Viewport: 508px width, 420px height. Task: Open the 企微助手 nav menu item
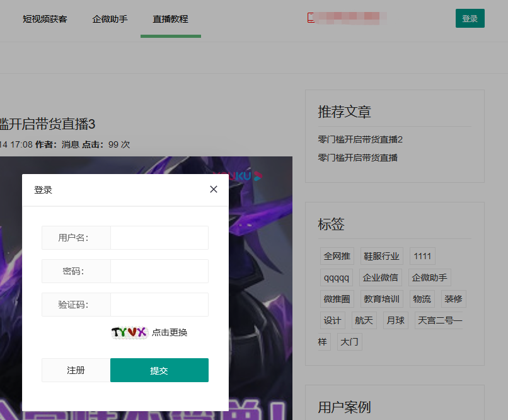[110, 19]
